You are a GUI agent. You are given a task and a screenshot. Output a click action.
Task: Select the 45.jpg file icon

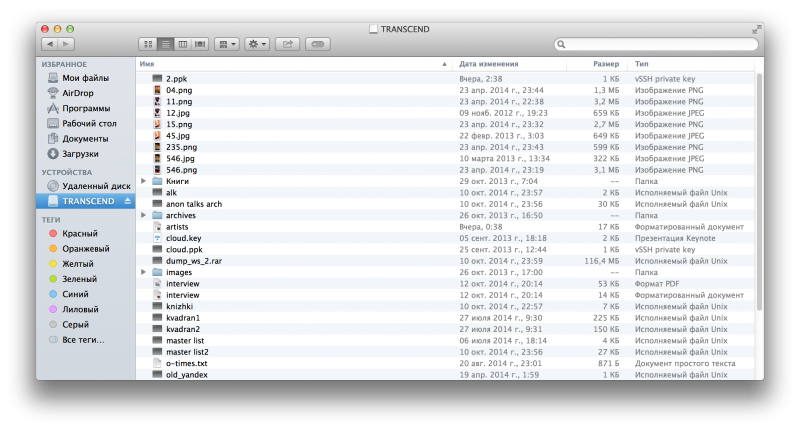pos(157,136)
